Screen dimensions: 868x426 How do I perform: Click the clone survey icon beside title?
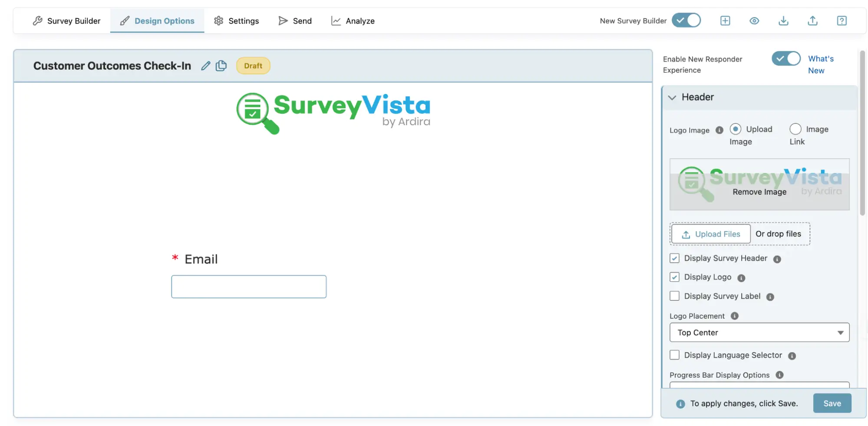tap(221, 66)
